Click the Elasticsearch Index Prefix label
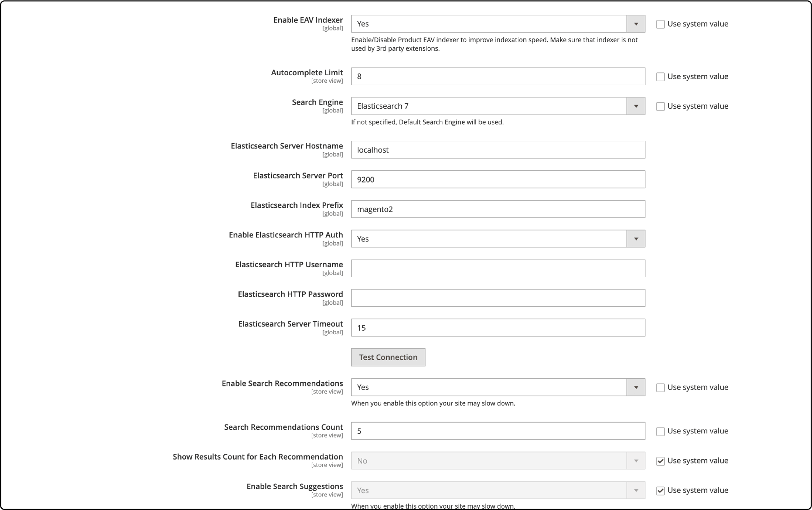 [297, 205]
